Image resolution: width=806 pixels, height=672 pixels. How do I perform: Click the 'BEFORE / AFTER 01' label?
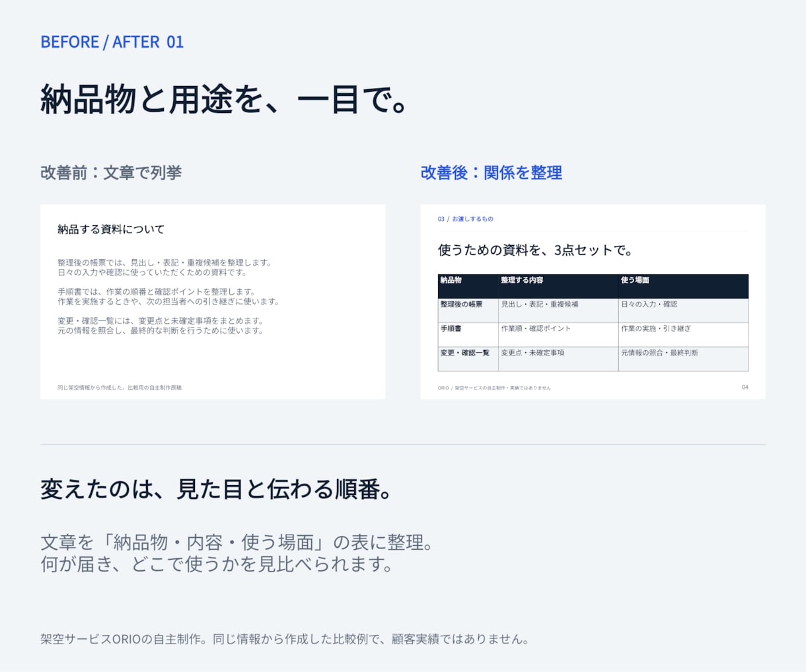112,42
